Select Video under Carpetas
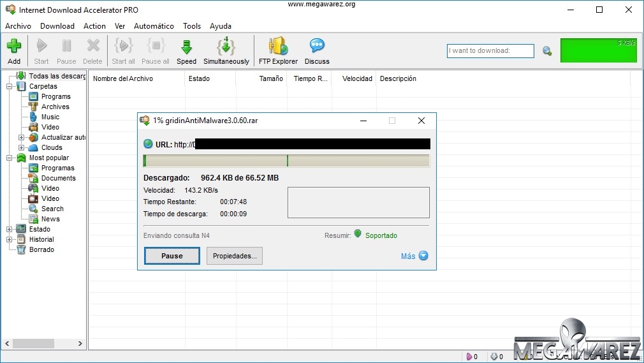The image size is (644, 363). 50,128
